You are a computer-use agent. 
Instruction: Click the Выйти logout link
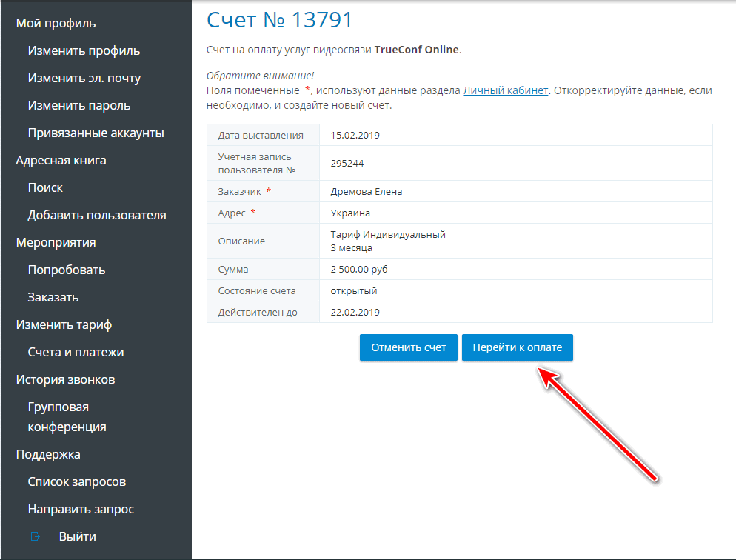(x=78, y=536)
